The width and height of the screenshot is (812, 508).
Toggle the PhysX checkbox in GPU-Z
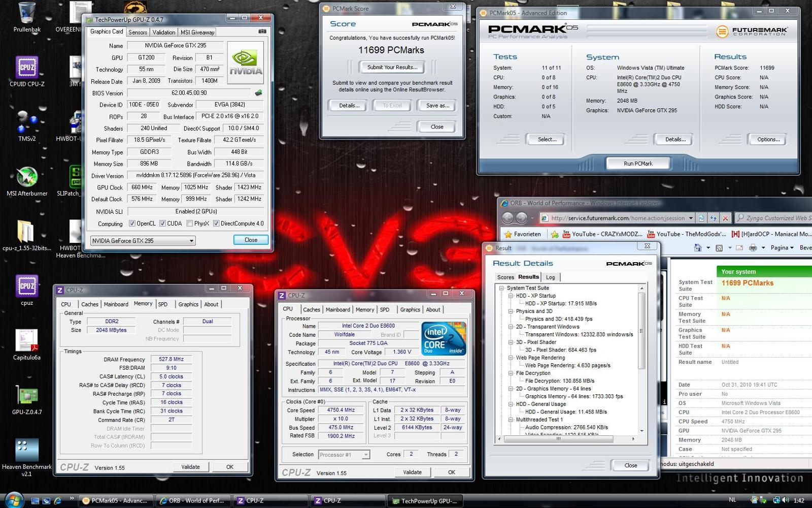click(189, 224)
